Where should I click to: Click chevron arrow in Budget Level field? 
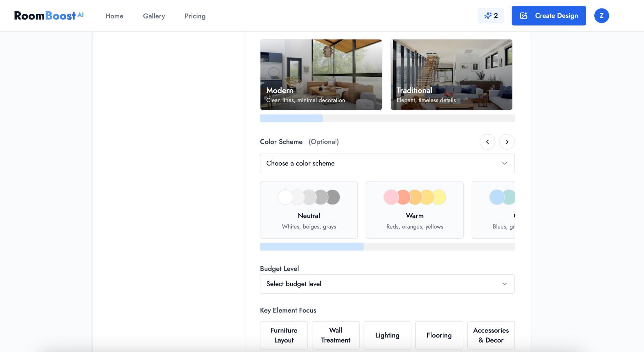pyautogui.click(x=504, y=284)
